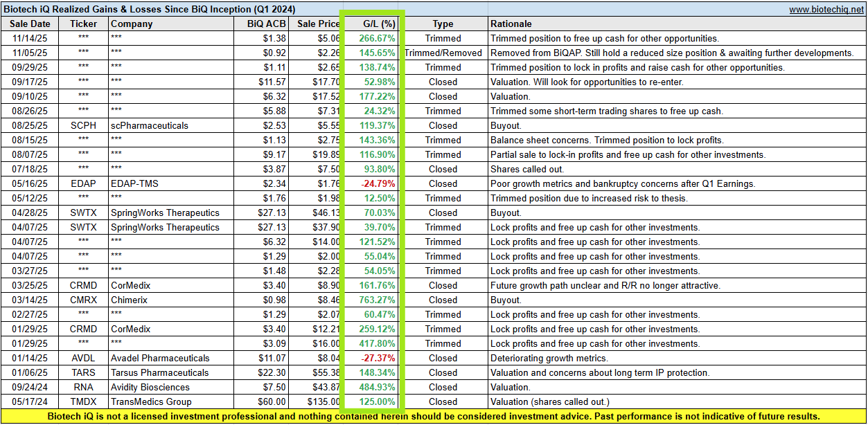Viewport: 868px width, 425px height.
Task: Click the table title 'Biotech iQ Realized Gains & Losses'
Action: (150, 10)
